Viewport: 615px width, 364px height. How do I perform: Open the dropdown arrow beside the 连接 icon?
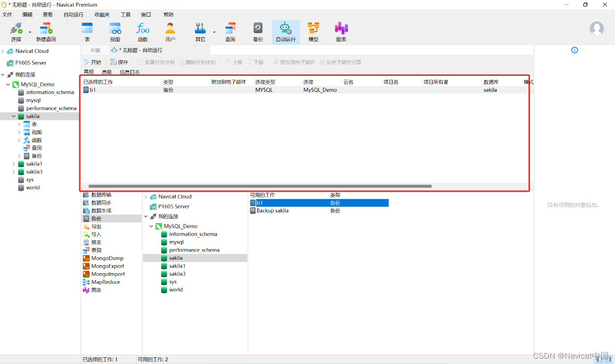click(30, 32)
